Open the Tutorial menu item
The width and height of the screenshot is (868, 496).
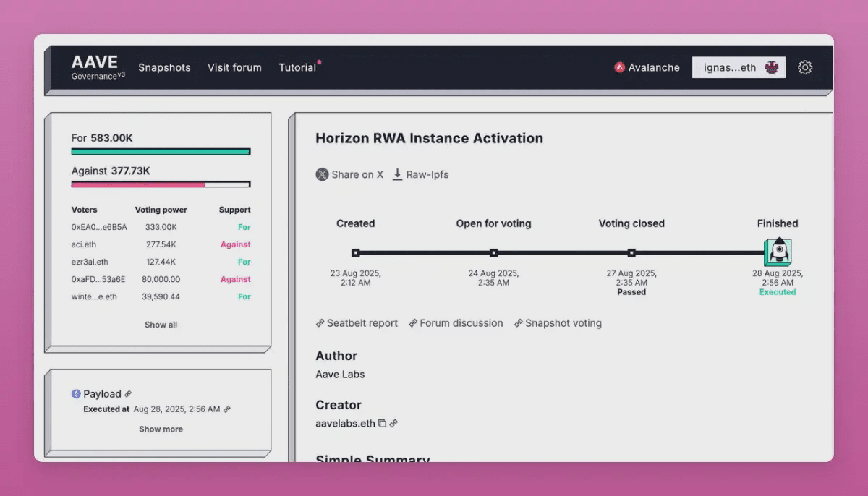(297, 67)
